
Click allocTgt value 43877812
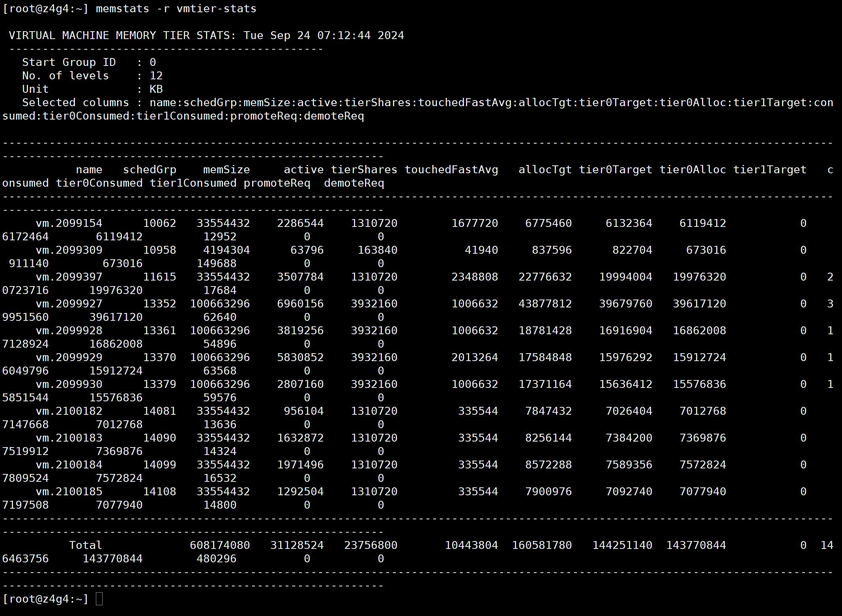(545, 304)
